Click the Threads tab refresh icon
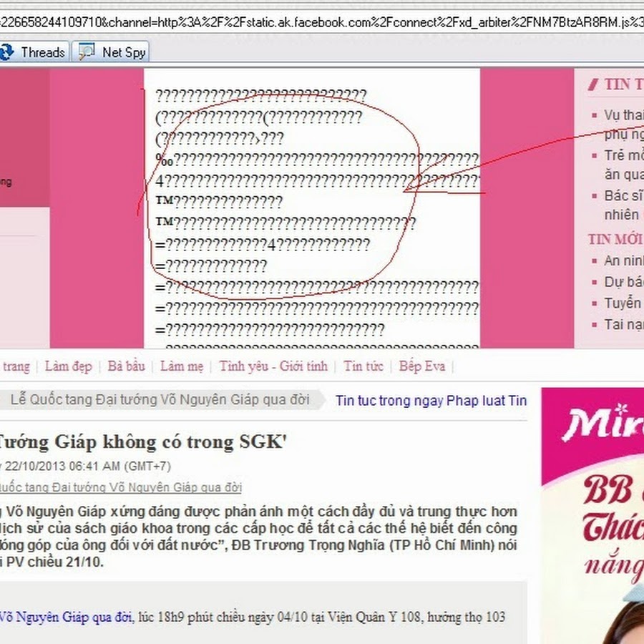Image resolution: width=644 pixels, height=644 pixels. point(7,52)
